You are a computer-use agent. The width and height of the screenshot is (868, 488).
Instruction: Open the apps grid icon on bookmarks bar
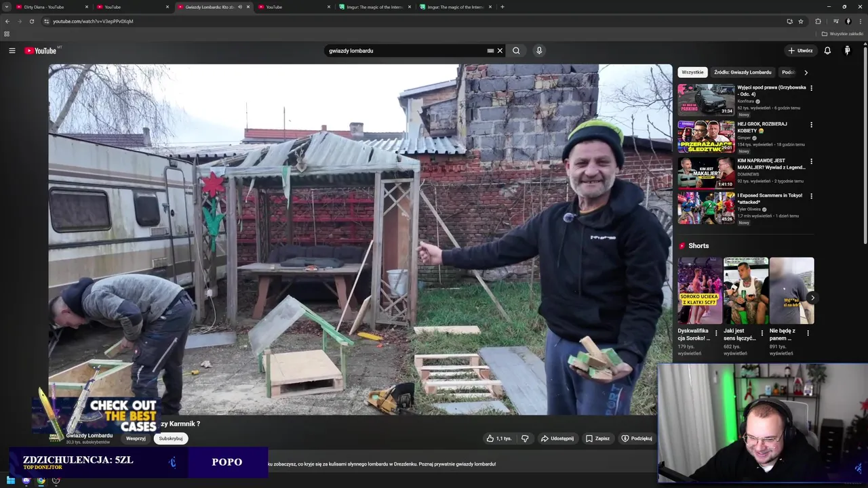pyautogui.click(x=7, y=33)
